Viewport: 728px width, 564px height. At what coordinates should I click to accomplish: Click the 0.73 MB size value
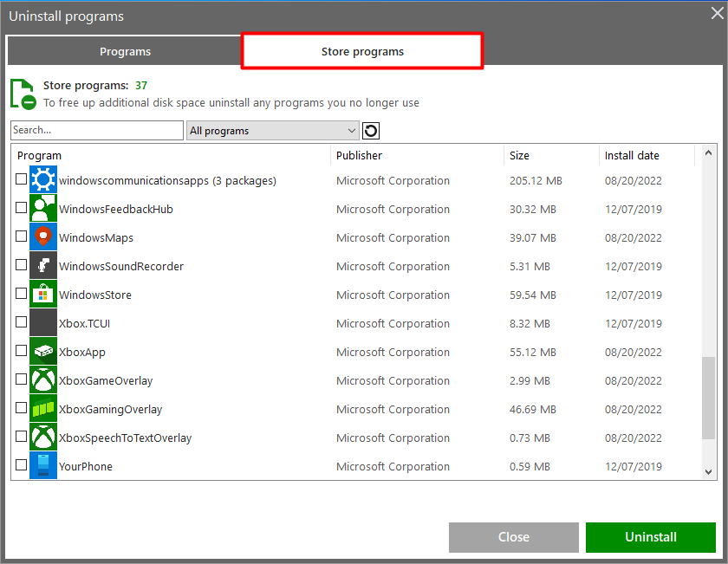530,438
